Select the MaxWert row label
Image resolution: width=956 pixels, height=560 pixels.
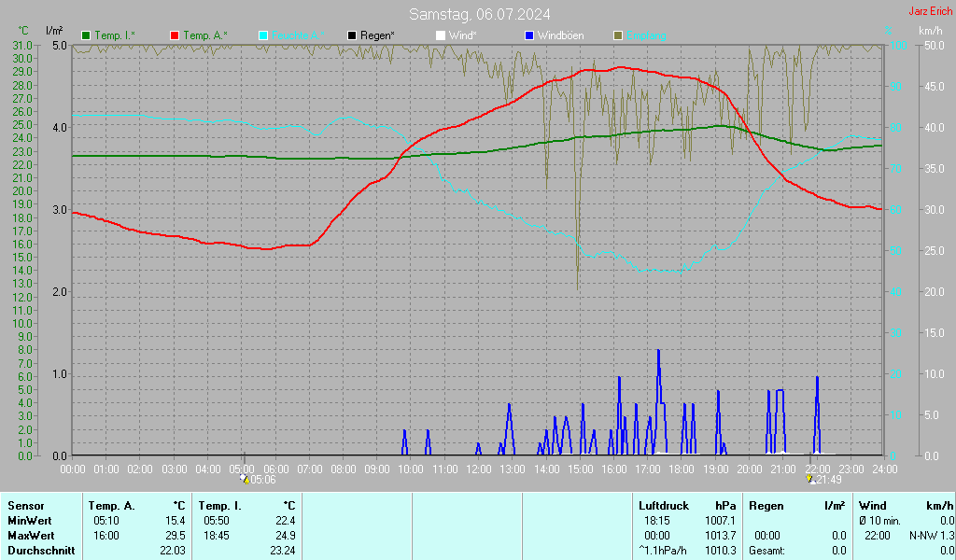click(30, 536)
